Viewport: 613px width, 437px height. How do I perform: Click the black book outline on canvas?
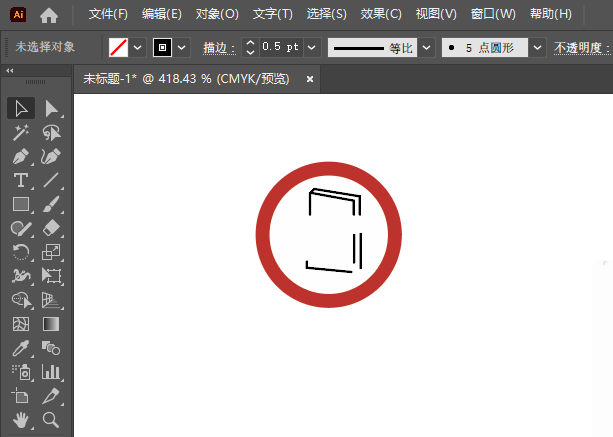(x=333, y=230)
